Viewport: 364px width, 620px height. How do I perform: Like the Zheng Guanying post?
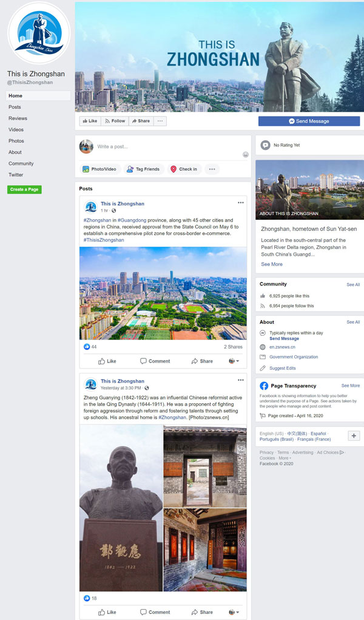click(x=107, y=612)
